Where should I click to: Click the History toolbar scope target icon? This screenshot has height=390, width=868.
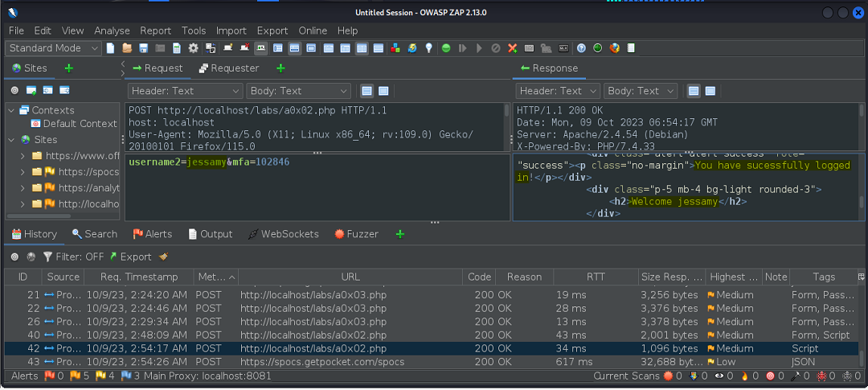tap(14, 257)
